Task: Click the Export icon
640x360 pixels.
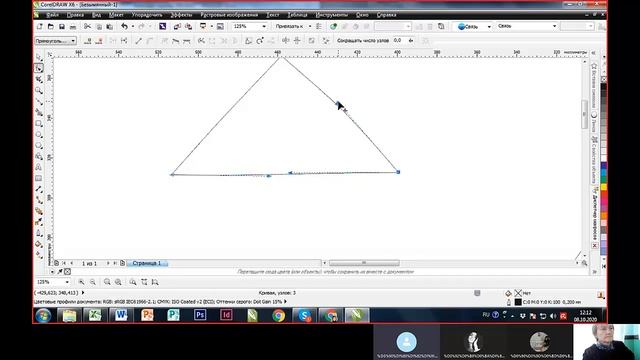Action: [x=188, y=27]
